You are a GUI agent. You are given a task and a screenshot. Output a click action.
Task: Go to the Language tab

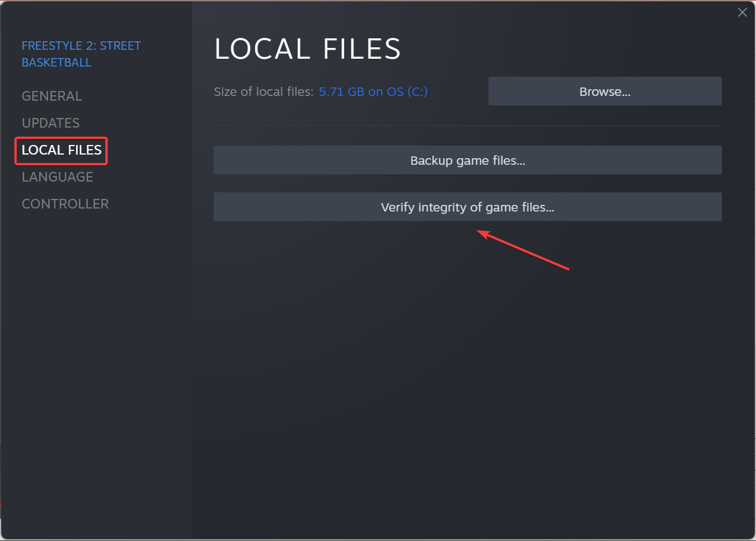57,177
